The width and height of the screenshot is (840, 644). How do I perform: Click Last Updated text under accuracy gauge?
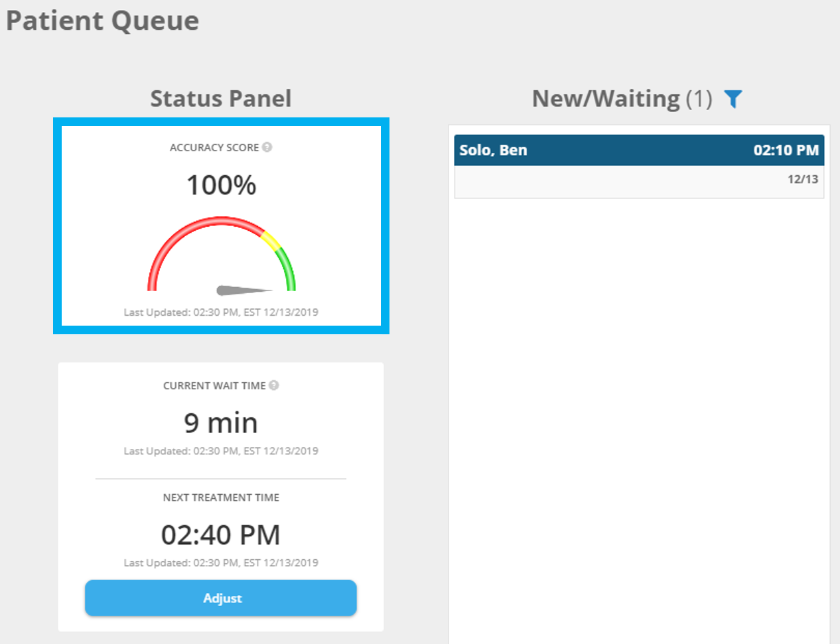tap(221, 312)
